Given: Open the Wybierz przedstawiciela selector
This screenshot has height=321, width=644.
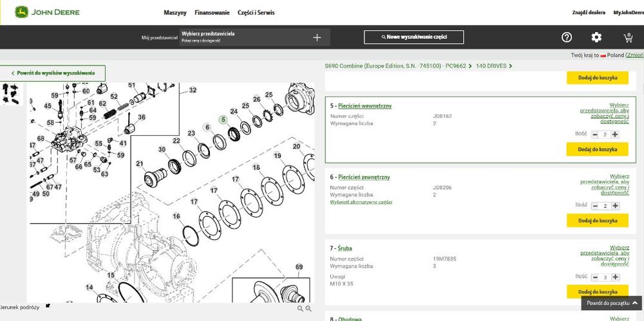Looking at the screenshot, I should tap(254, 37).
